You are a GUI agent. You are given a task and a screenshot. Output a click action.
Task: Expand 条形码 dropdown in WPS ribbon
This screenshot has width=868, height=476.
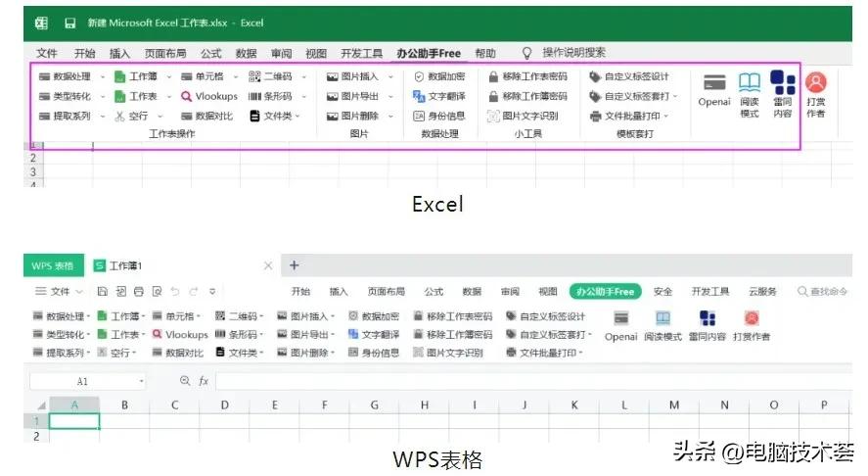(261, 335)
